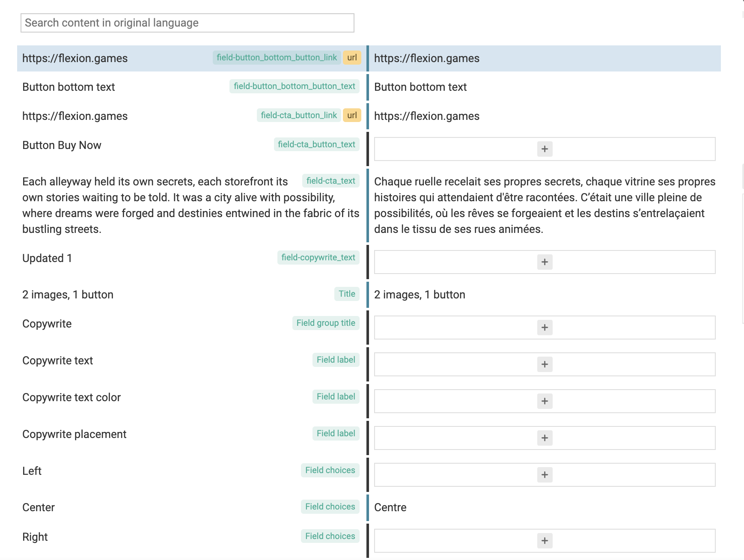Click the Field group title tag
The width and height of the screenshot is (744, 560).
[x=325, y=323]
